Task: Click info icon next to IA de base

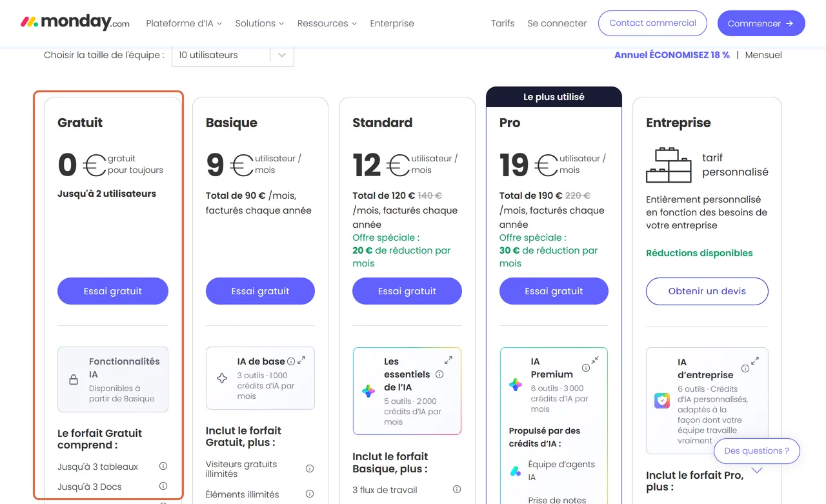Action: 291,361
